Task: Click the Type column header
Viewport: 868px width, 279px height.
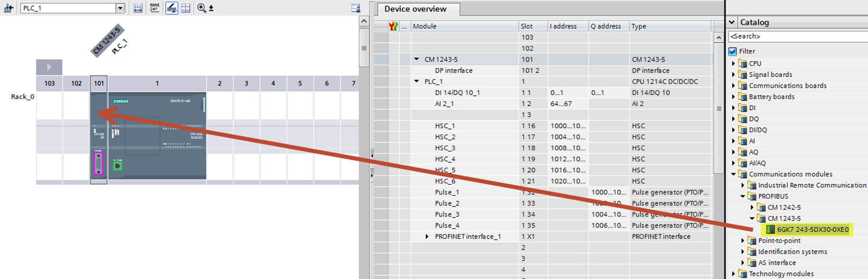Action: point(671,26)
